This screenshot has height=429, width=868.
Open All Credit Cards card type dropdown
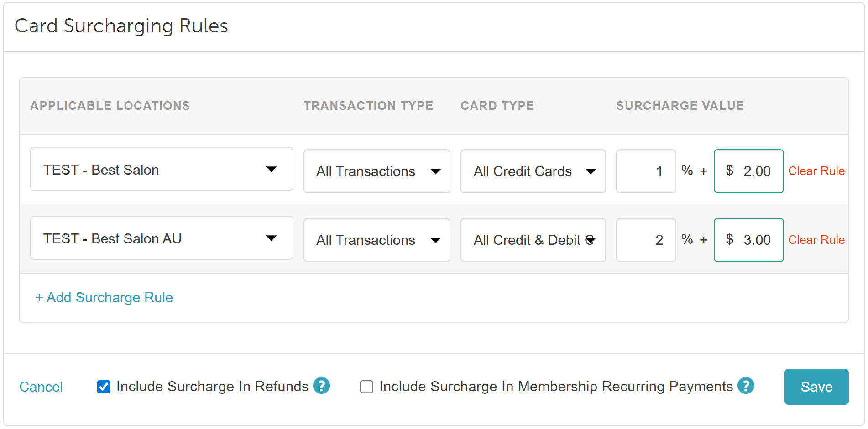point(533,171)
